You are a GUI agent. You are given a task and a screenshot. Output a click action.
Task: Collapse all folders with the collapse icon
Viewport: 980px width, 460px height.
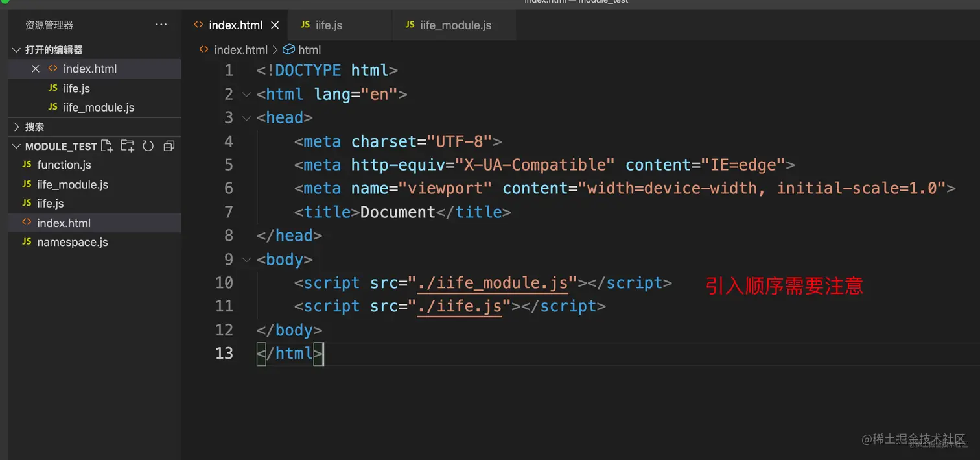coord(169,146)
